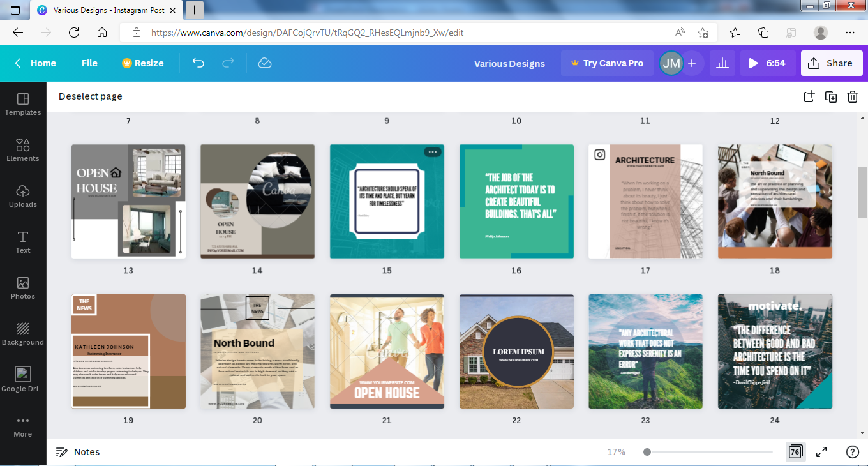Open browser Collections

click(x=763, y=33)
